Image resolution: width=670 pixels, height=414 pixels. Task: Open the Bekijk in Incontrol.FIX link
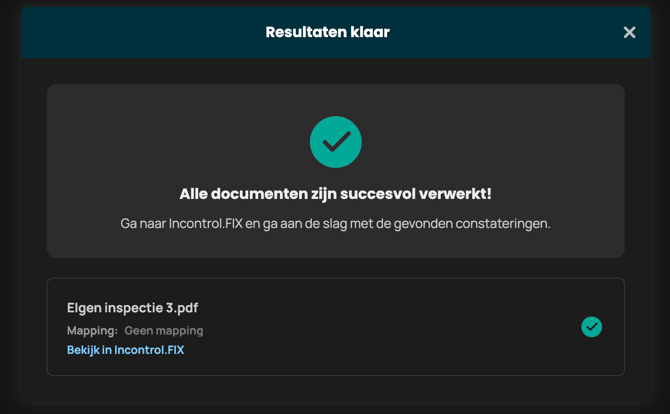125,350
